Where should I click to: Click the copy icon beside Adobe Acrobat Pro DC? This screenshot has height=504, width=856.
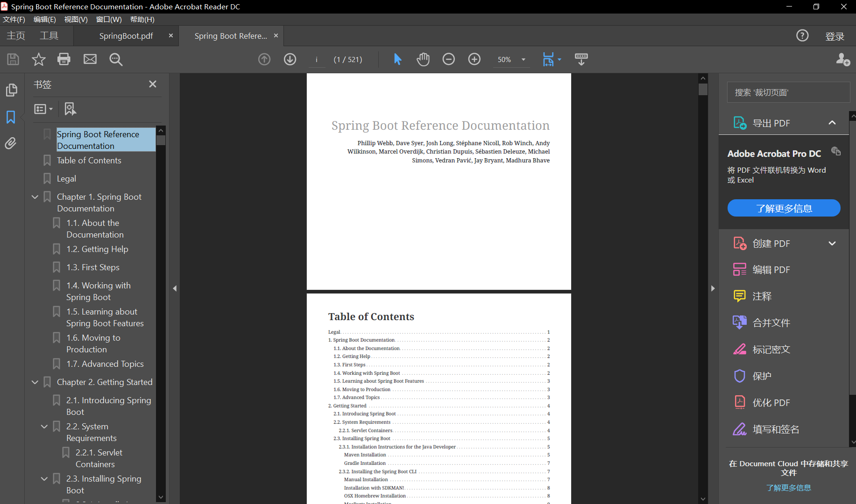tap(836, 151)
